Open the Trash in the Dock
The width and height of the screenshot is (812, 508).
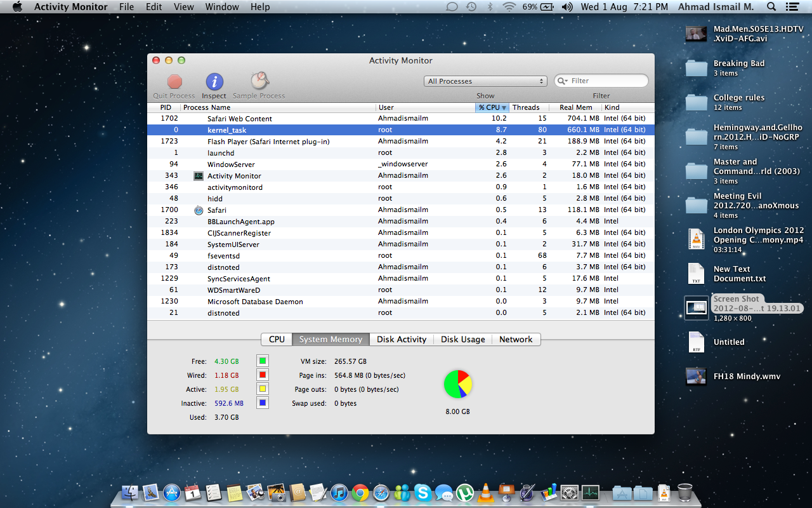tap(685, 492)
